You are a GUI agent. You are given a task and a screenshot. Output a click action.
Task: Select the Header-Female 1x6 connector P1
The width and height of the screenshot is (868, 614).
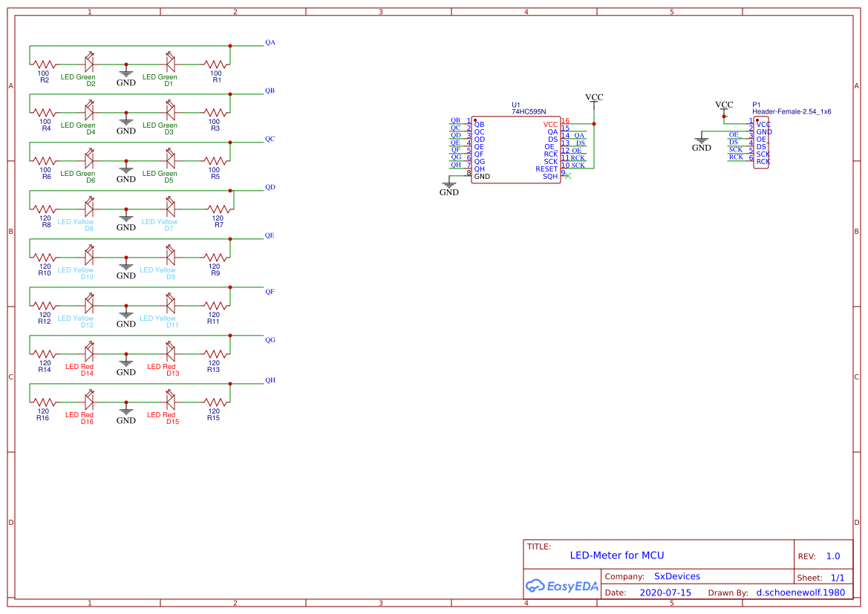point(760,141)
